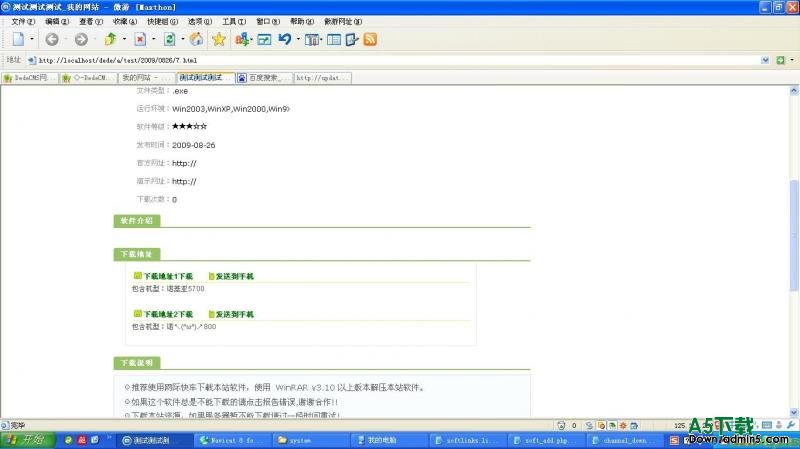Click the 下载地址1下载 link
The image size is (800, 449).
[168, 276]
